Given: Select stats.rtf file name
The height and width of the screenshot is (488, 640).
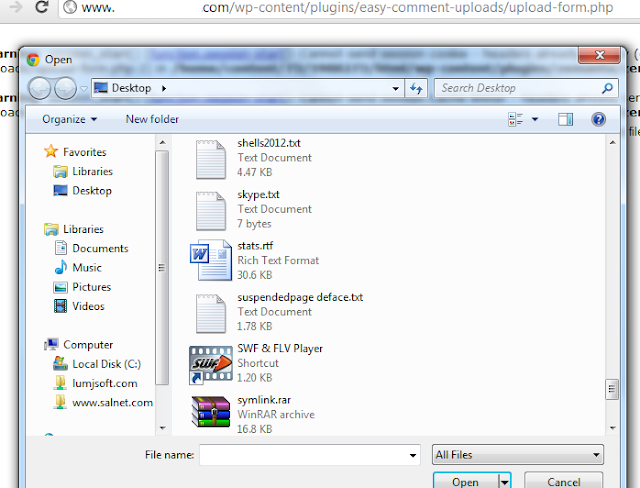Looking at the screenshot, I should coord(255,246).
